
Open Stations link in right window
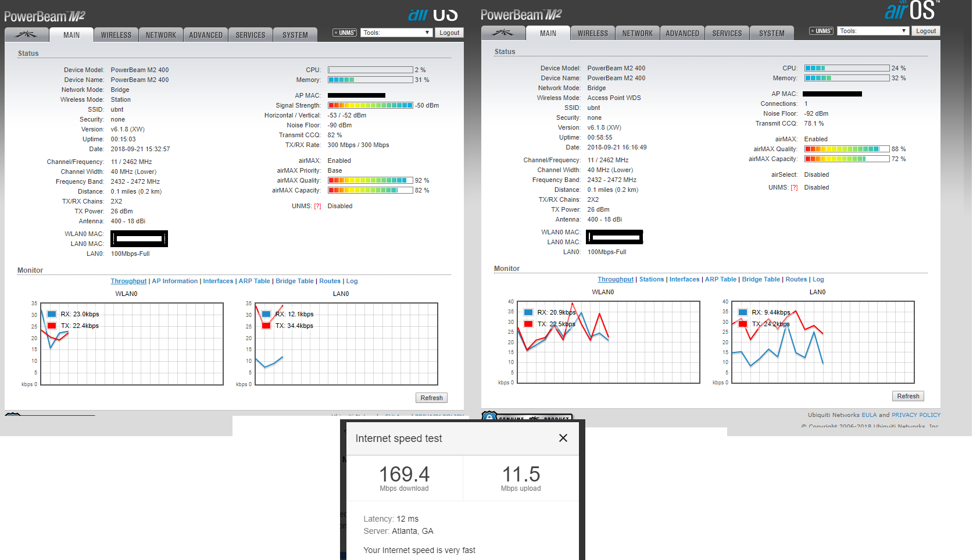(x=652, y=279)
